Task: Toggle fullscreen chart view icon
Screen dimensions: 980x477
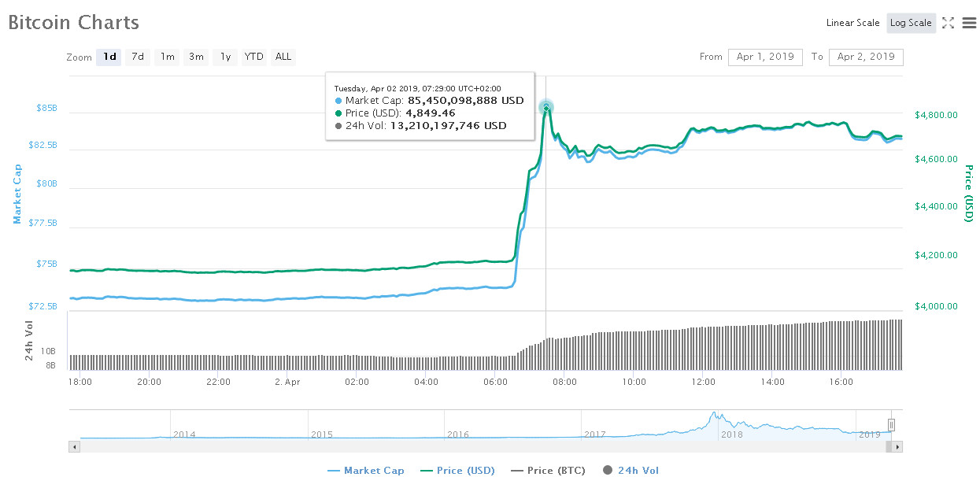Action: click(949, 23)
